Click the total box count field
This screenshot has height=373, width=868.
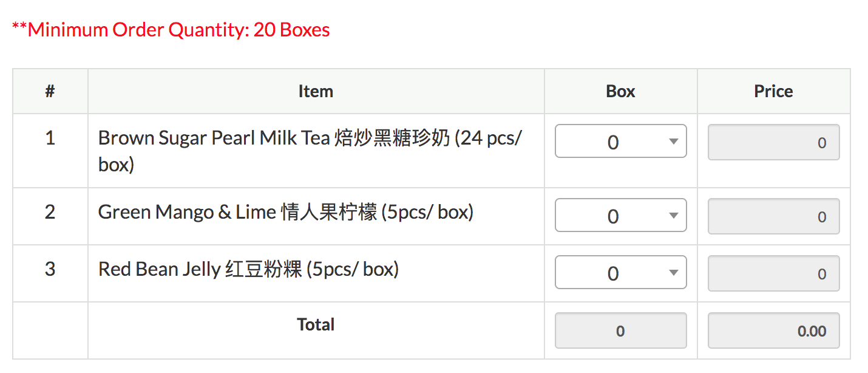tap(620, 330)
